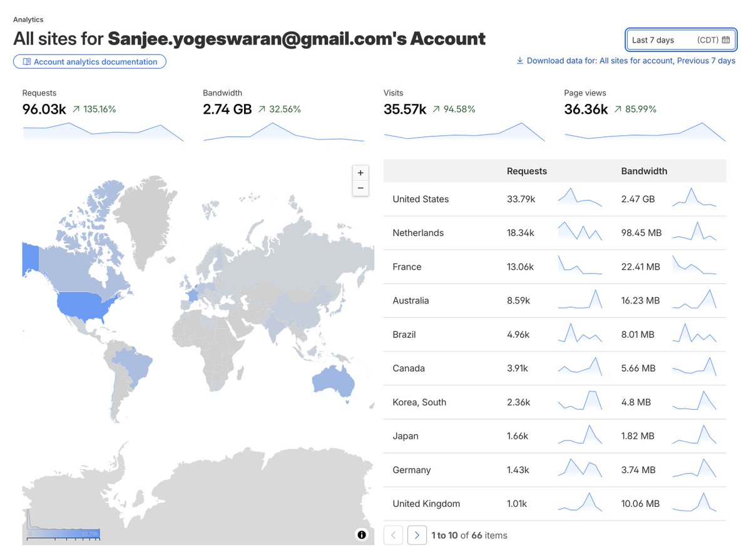This screenshot has height=560, width=751.
Task: Click the 98.45 MB bandwidth value
Action: (x=641, y=233)
